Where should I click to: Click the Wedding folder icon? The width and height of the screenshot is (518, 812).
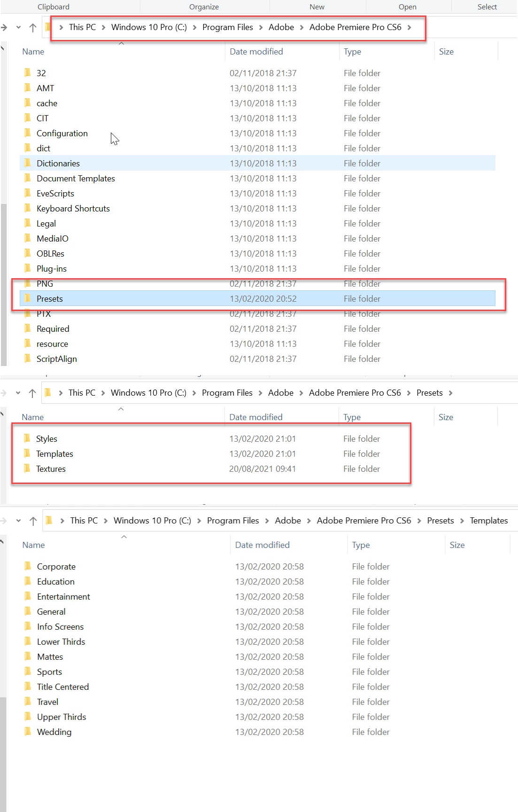[x=28, y=732]
